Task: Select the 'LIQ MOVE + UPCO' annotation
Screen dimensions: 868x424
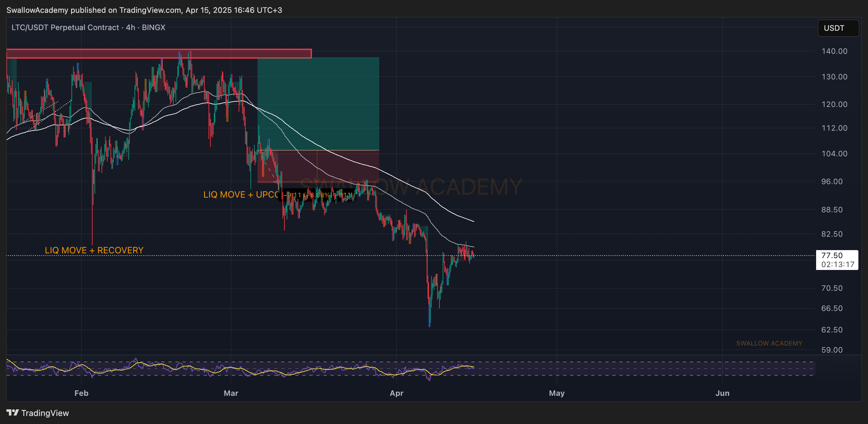Action: click(241, 195)
